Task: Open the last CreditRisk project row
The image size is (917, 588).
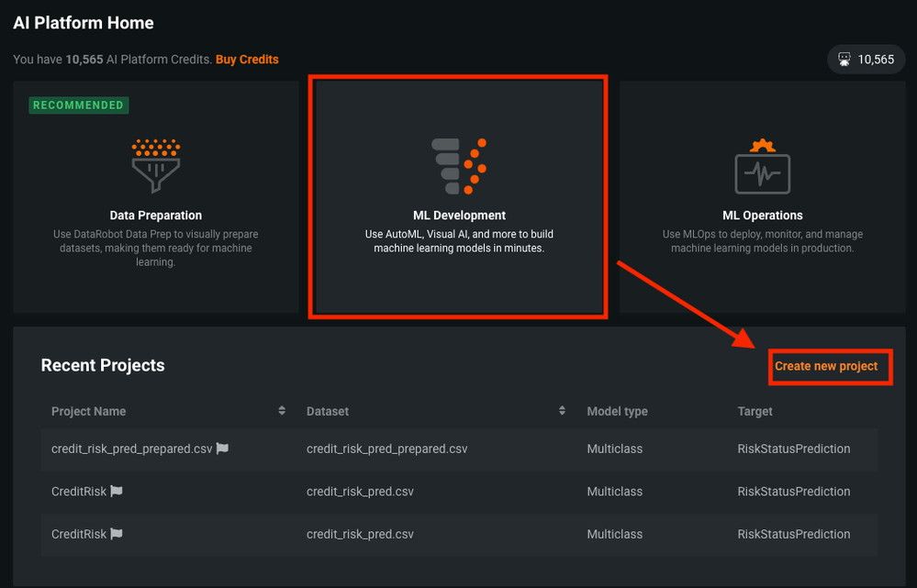Action: 79,534
